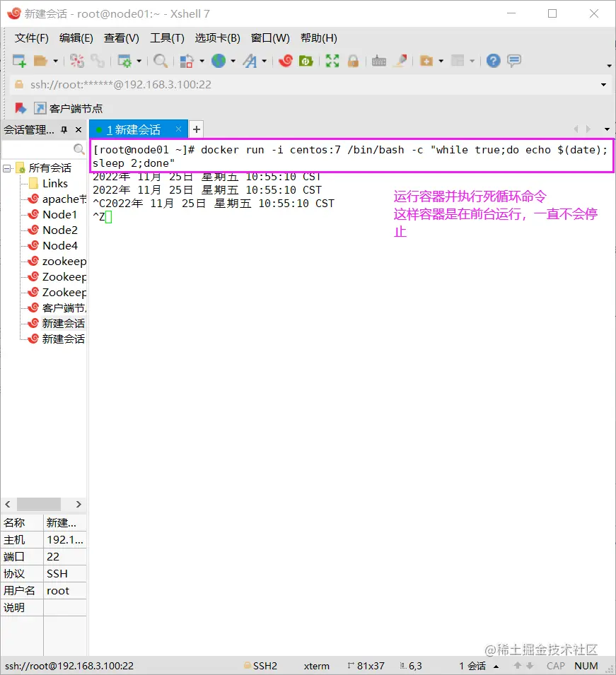Launch Xftp with the red swirl icon
Screen dimensions: 616x675
pyautogui.click(x=286, y=61)
